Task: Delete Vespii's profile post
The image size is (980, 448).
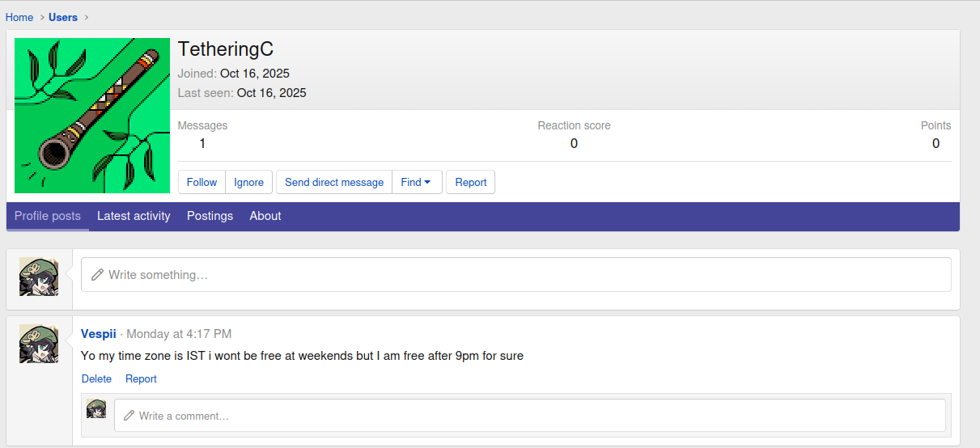Action: tap(96, 378)
